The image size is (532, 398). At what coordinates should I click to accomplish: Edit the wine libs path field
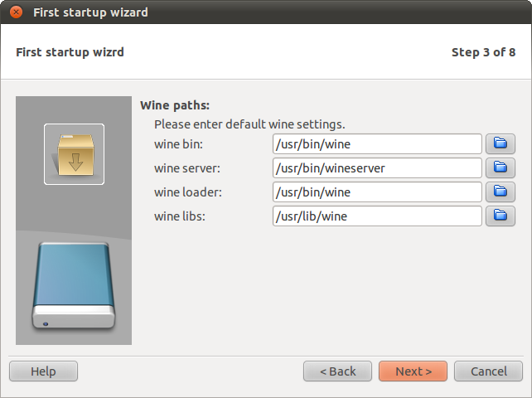pos(377,216)
